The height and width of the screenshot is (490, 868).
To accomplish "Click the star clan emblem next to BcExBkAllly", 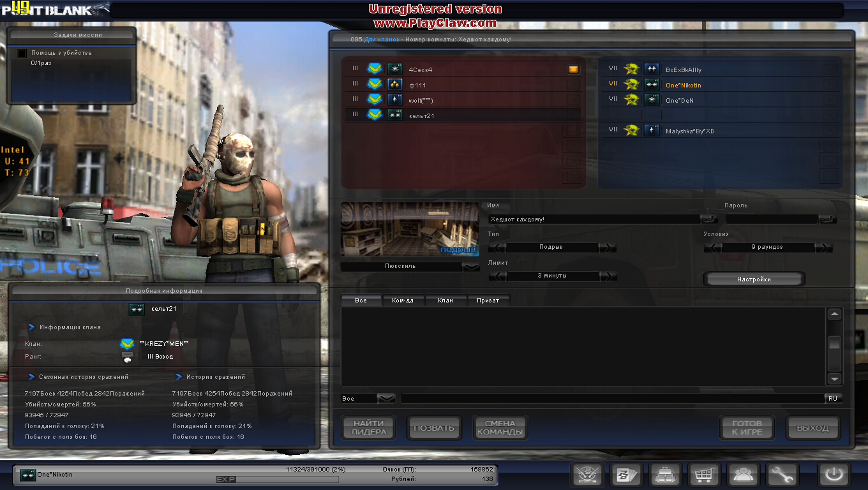I will click(632, 69).
